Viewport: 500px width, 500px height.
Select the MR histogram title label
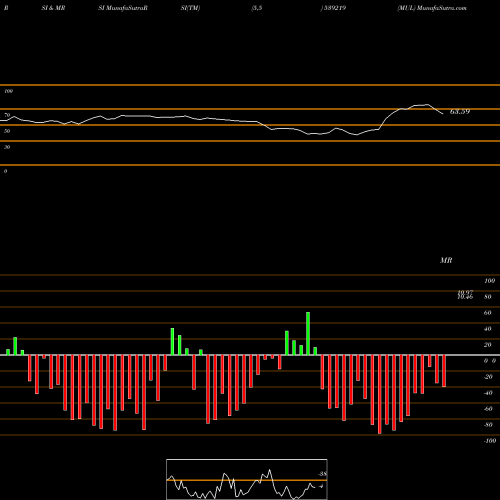tap(446, 260)
